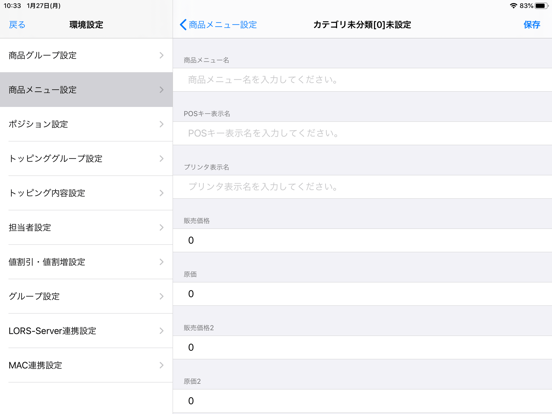Screen dimensions: 552x414
Task: Expand chevron on トッピンググループ設定 row
Action: 161,159
